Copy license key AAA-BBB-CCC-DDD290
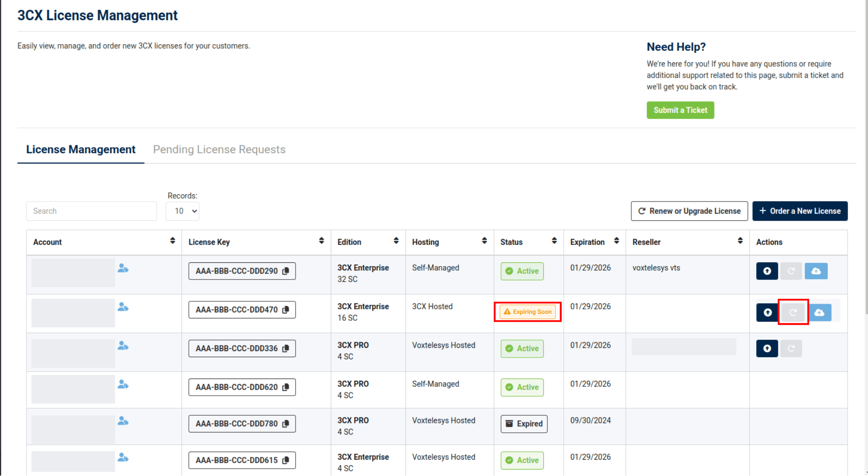This screenshot has width=868, height=476. point(286,271)
